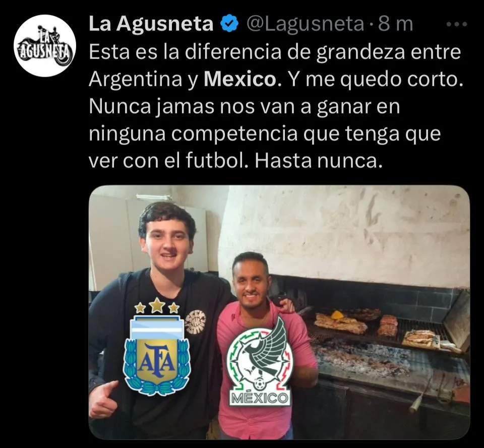Open the three-dot more options menu

[457, 24]
